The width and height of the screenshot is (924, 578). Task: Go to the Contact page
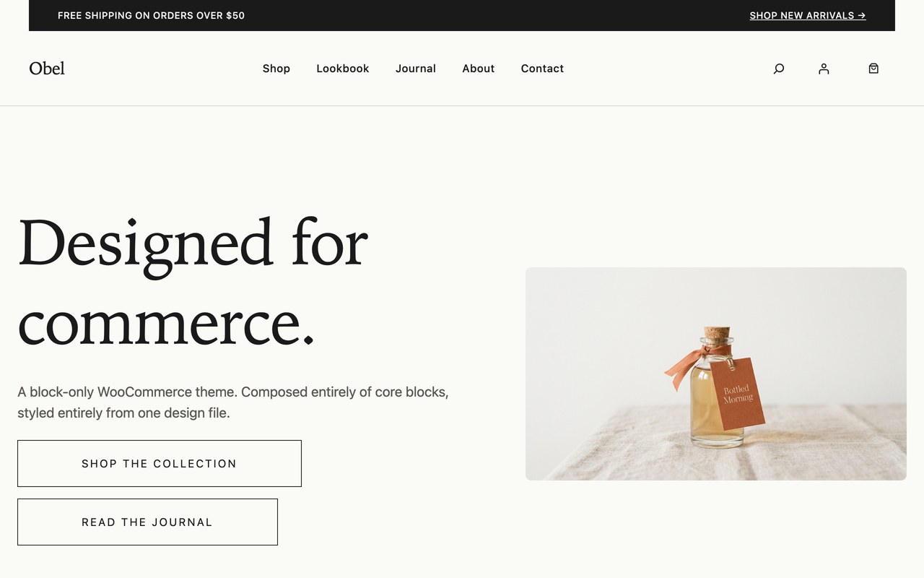[x=542, y=69]
